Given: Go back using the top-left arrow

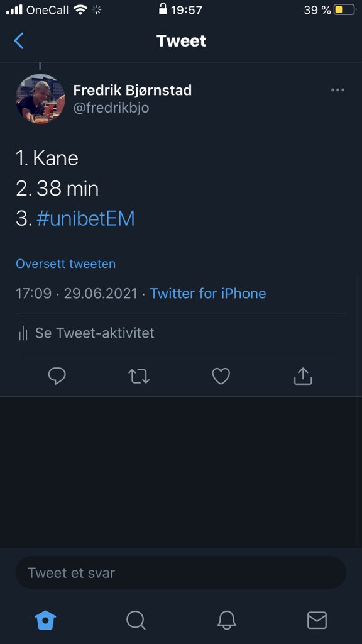Looking at the screenshot, I should click(x=19, y=41).
